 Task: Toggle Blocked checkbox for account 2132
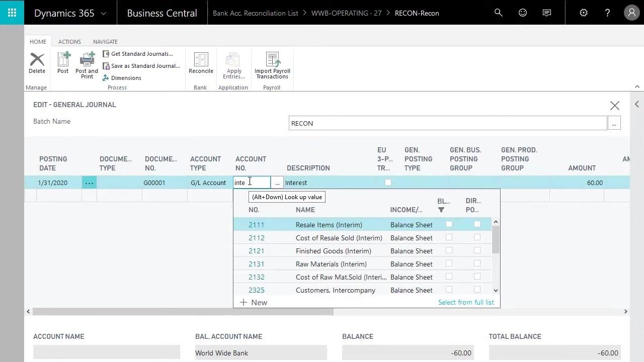click(449, 277)
